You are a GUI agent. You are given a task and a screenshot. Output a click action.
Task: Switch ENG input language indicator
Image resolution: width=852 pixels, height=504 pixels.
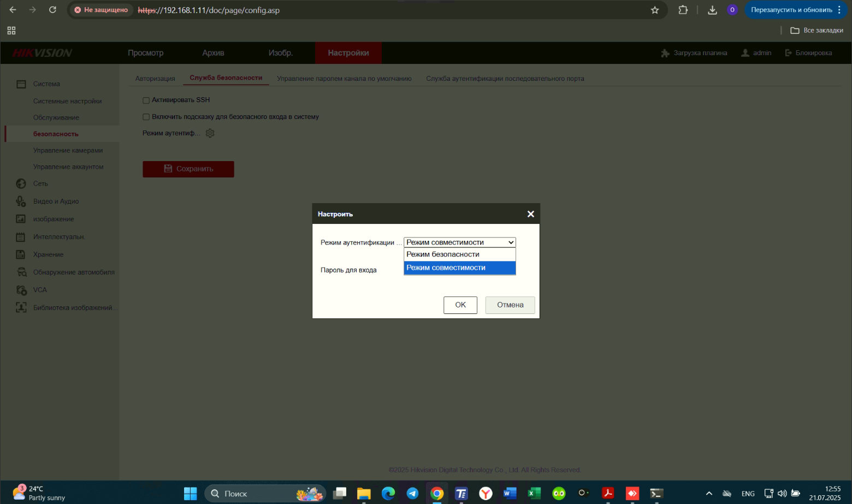click(748, 494)
